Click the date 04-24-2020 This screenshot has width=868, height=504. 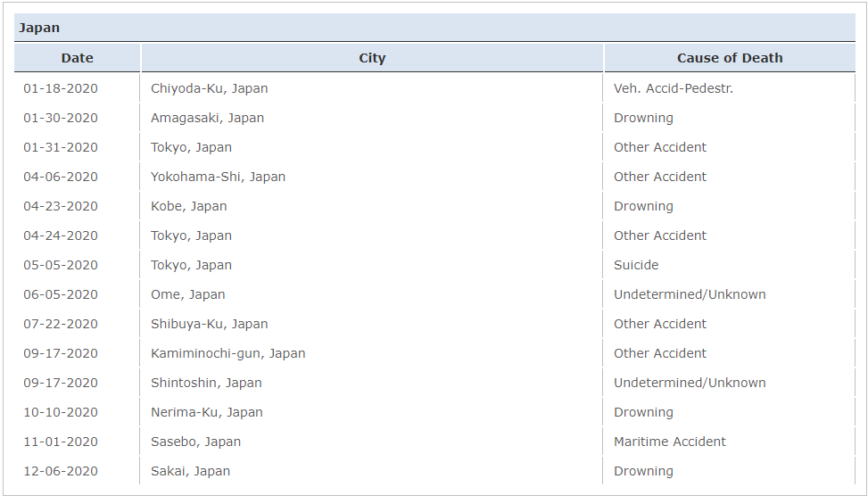[x=61, y=235]
